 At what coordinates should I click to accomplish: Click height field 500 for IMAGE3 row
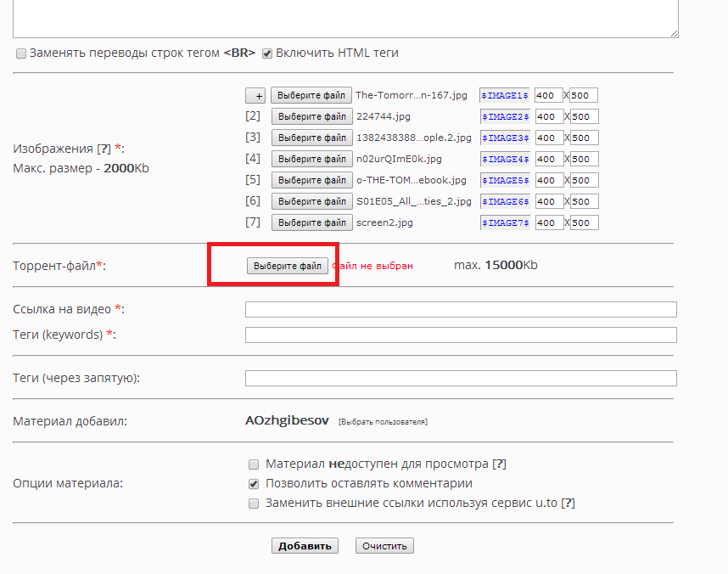pos(585,138)
